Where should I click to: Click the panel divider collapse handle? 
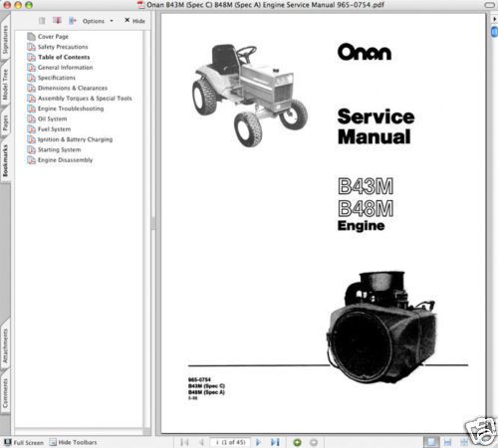pyautogui.click(x=153, y=223)
